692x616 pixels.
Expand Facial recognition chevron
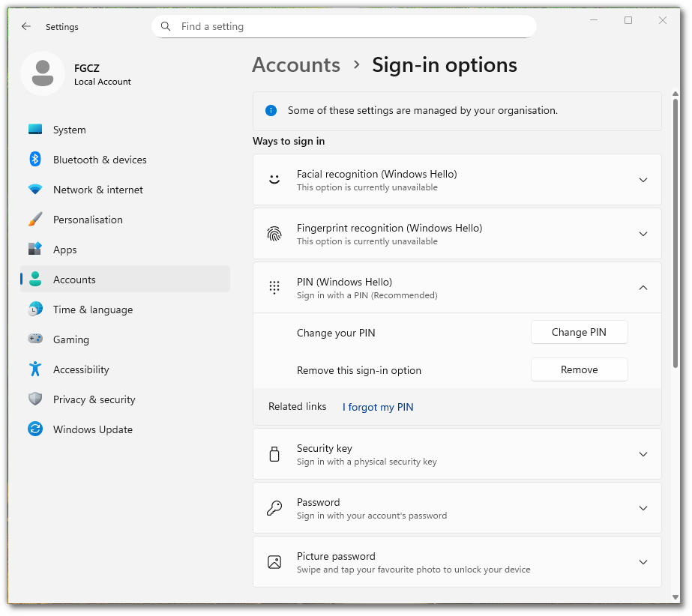[x=643, y=180]
